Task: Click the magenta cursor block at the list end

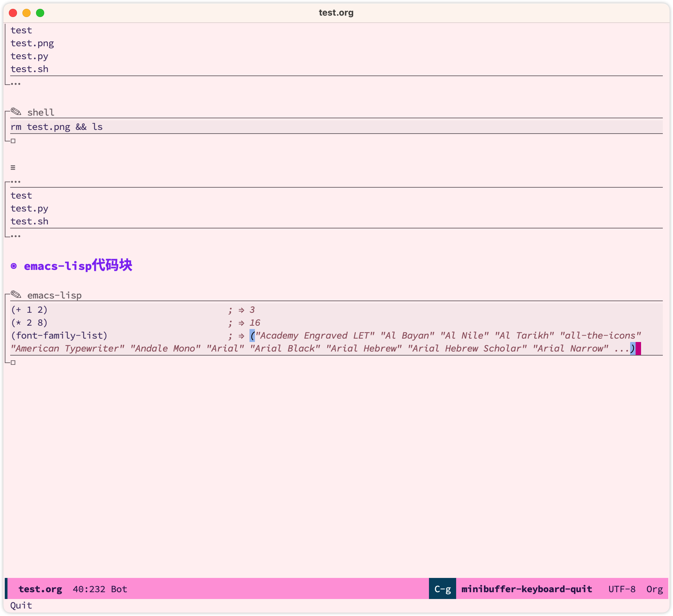Action: 638,348
